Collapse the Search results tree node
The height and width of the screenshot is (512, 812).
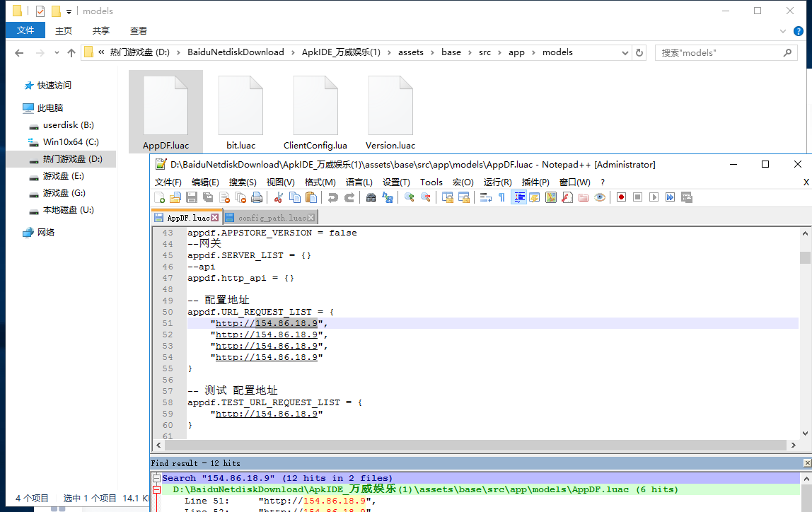[156, 478]
